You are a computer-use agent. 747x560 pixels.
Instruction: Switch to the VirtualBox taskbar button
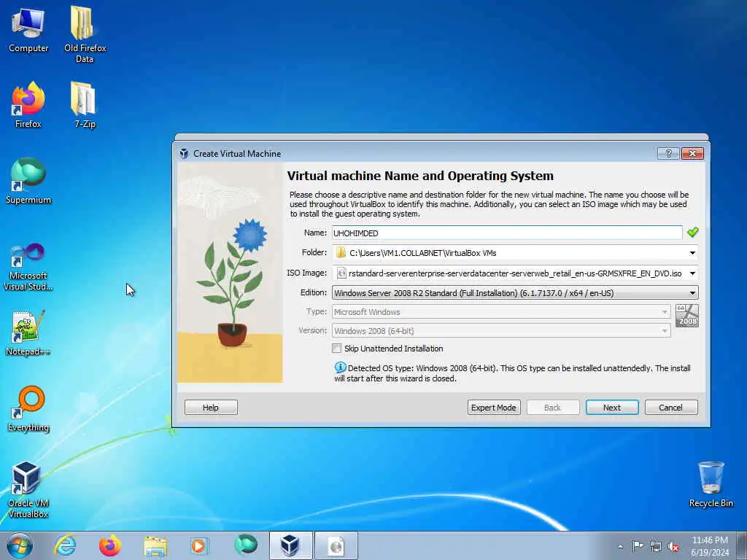pyautogui.click(x=290, y=545)
